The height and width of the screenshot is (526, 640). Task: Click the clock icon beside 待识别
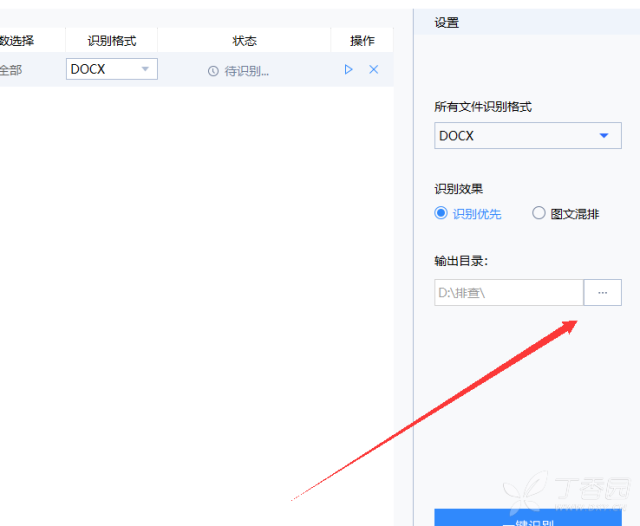click(213, 71)
